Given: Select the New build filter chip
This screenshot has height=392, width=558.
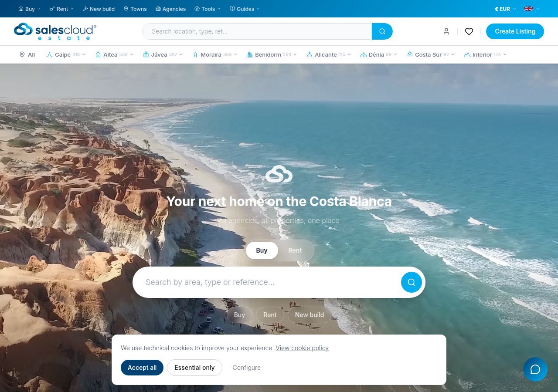Looking at the screenshot, I should (309, 315).
